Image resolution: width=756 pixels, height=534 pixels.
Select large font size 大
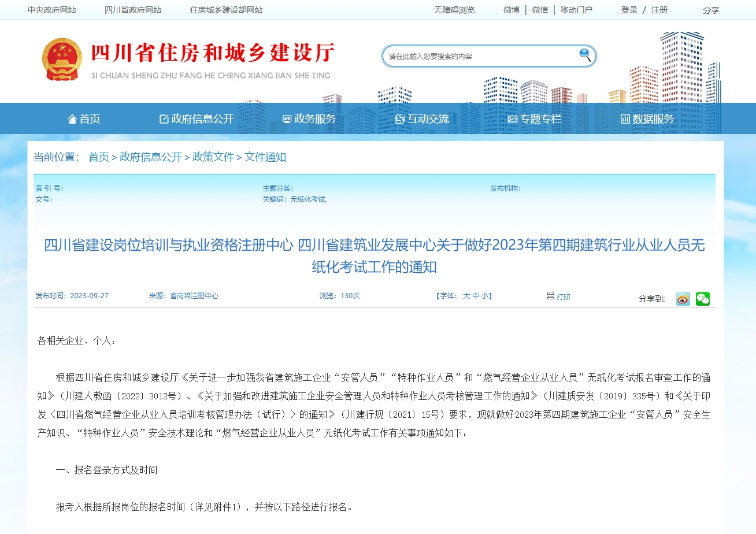(x=467, y=296)
